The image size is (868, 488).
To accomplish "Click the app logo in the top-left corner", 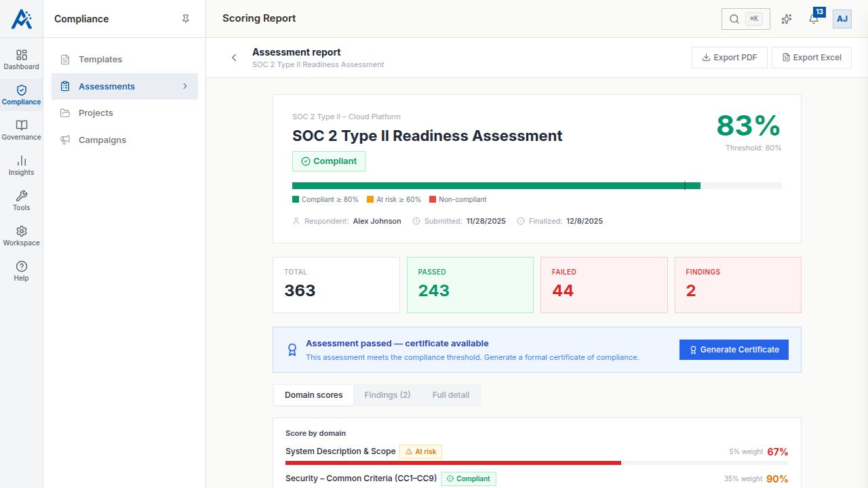I will [21, 19].
